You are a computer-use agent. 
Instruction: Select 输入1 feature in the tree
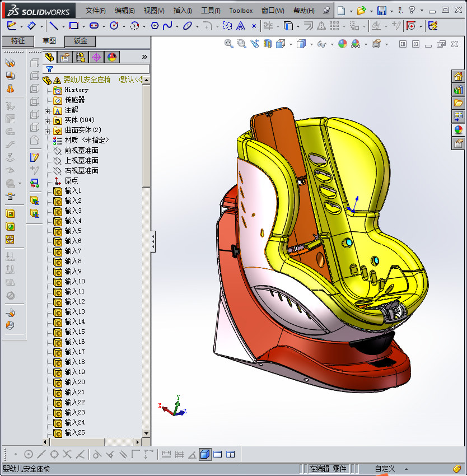tap(73, 190)
